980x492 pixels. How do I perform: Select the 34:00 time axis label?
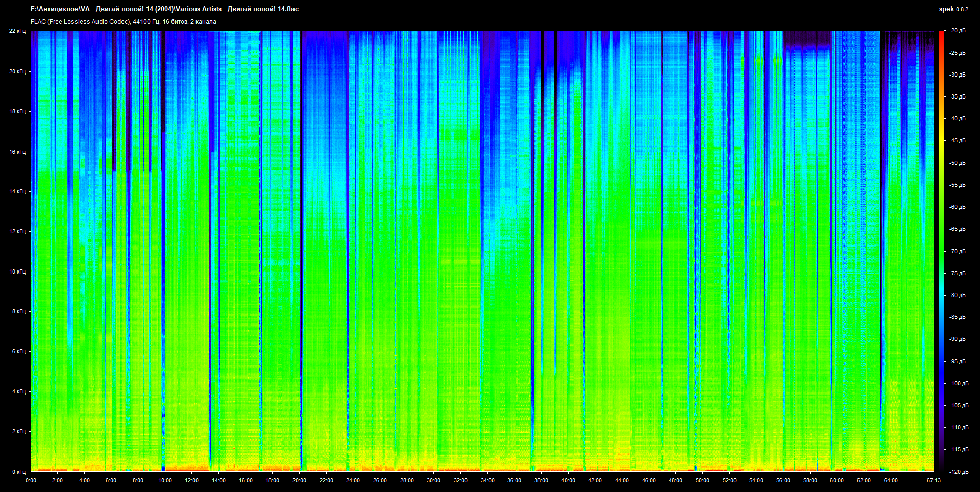(x=487, y=480)
